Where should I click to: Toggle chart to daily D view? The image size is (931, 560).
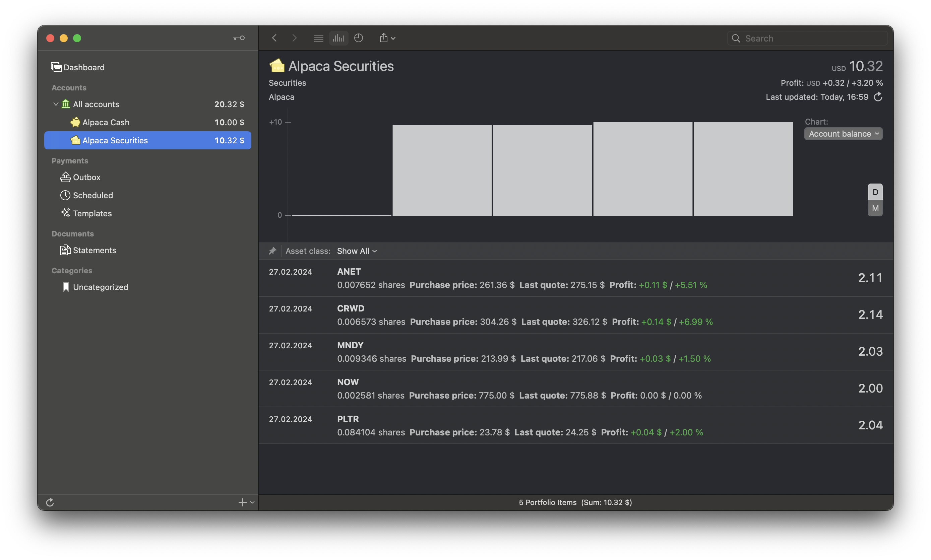[875, 192]
